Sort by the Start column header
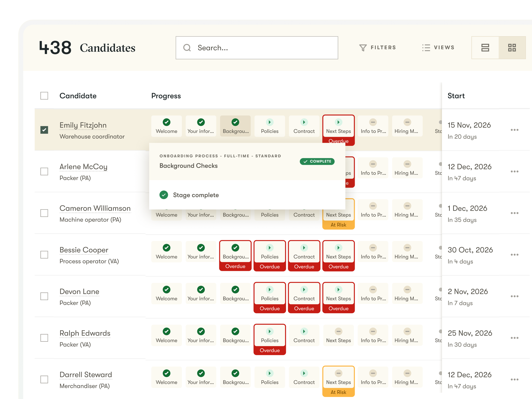This screenshot has width=532, height=399. 456,96
